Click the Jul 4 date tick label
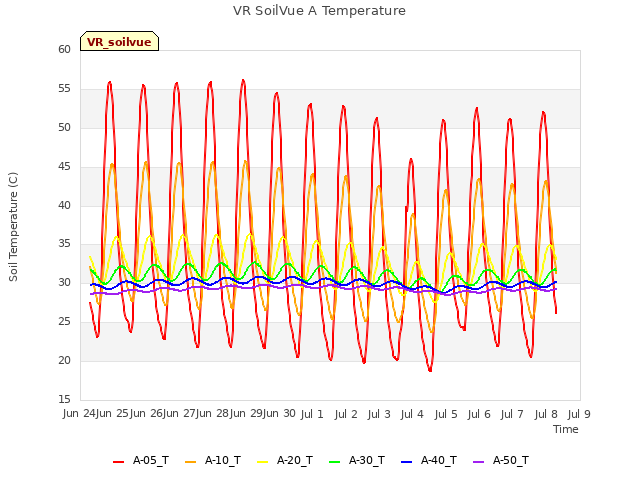 412,414
